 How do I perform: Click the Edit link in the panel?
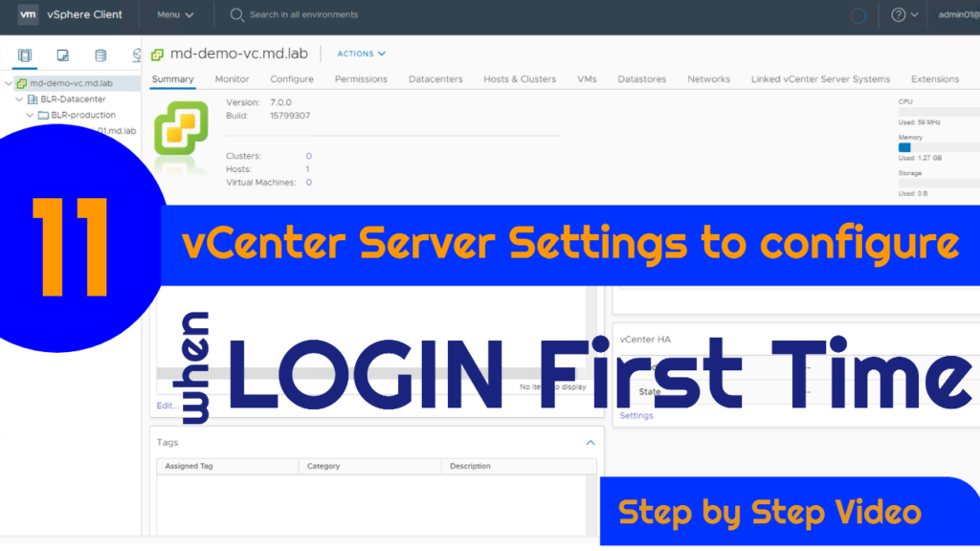pyautogui.click(x=167, y=406)
